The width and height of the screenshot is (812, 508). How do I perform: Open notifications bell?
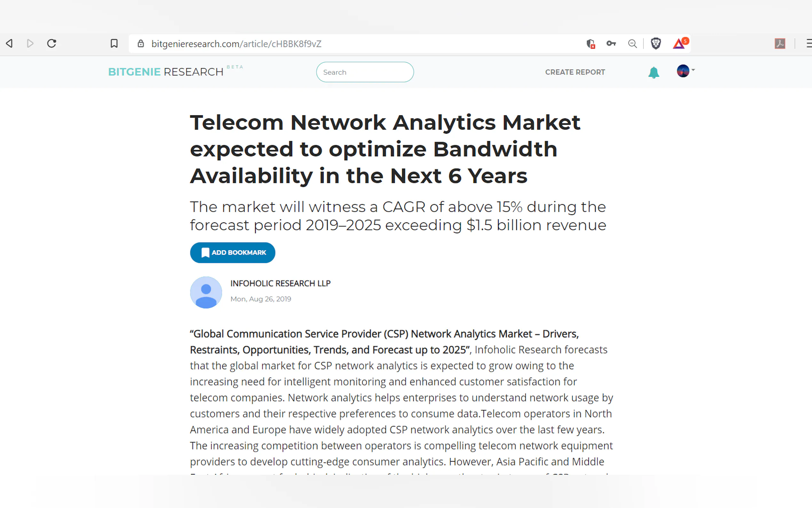click(653, 72)
